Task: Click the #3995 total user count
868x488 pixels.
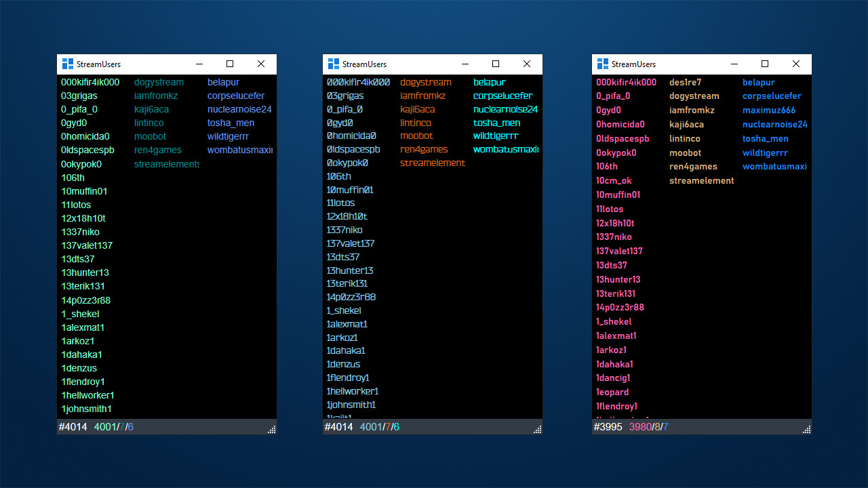Action: point(608,427)
